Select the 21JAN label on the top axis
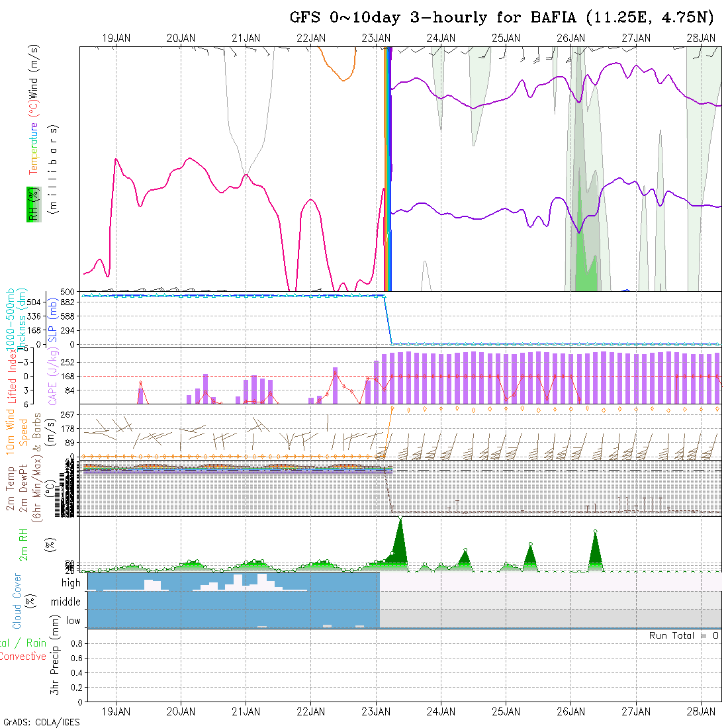Screen dimensions: 728x728 tap(246, 38)
